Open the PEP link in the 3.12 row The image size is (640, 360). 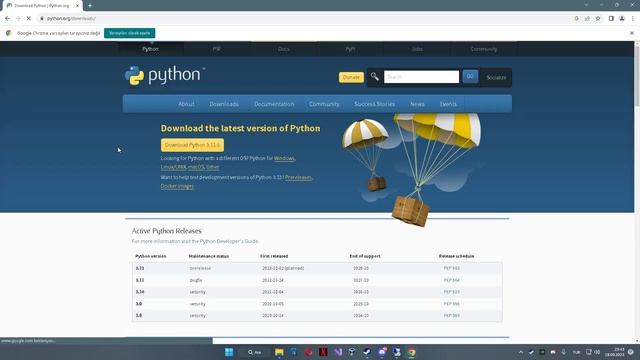click(x=451, y=268)
